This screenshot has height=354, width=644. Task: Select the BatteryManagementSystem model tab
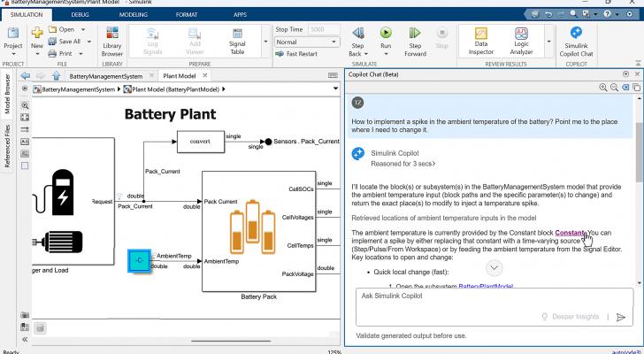pyautogui.click(x=105, y=76)
